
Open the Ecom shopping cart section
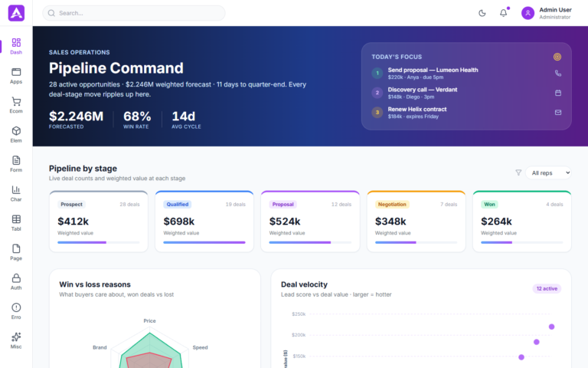16,106
